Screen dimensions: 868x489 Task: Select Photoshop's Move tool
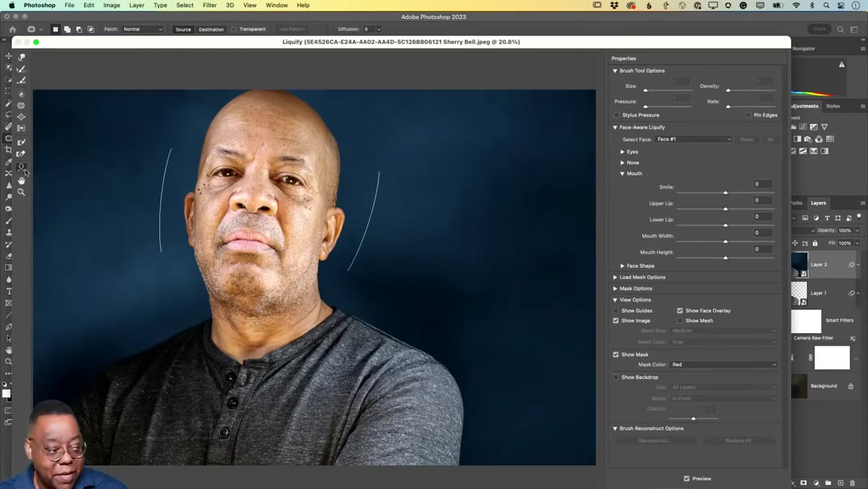click(9, 56)
